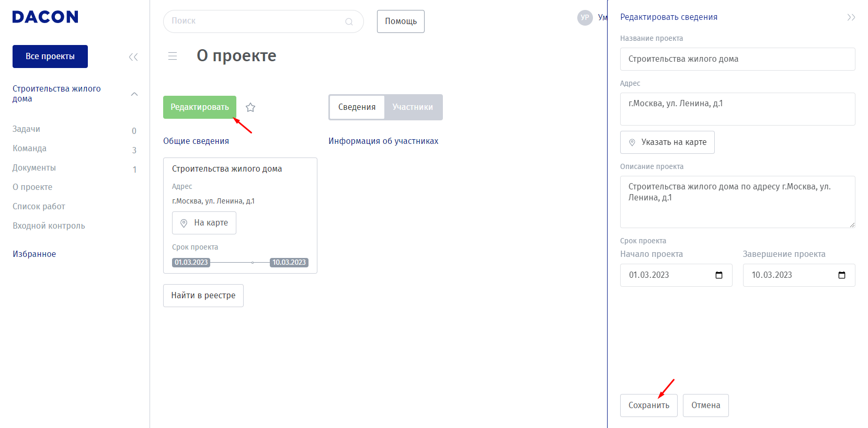Select the Сведения tab
This screenshot has height=428, width=868.
pyautogui.click(x=357, y=107)
